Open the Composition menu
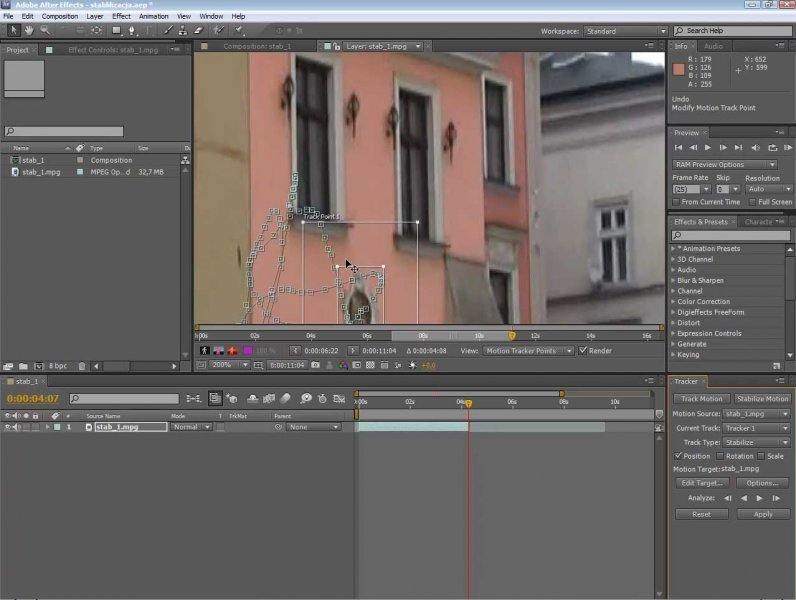The image size is (796, 600). pos(60,16)
